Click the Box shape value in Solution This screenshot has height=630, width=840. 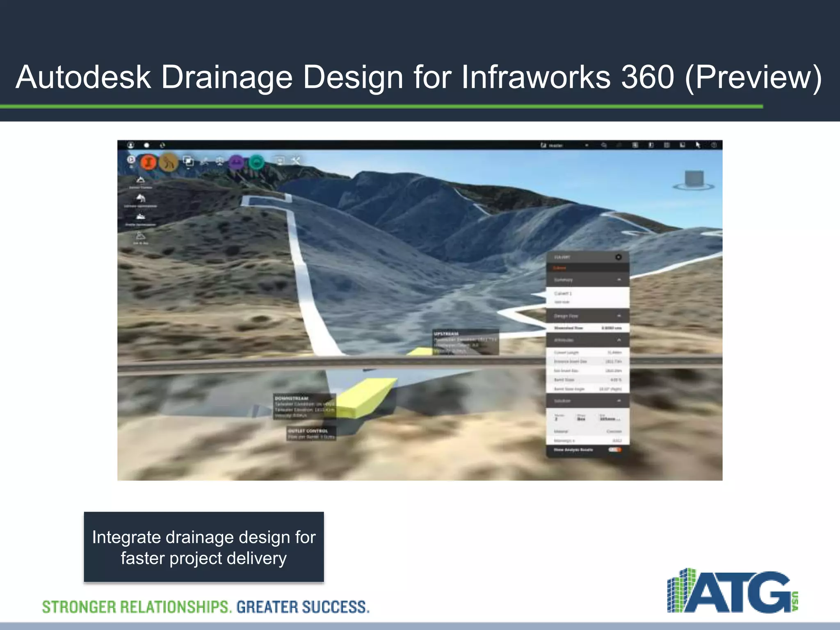click(x=581, y=419)
